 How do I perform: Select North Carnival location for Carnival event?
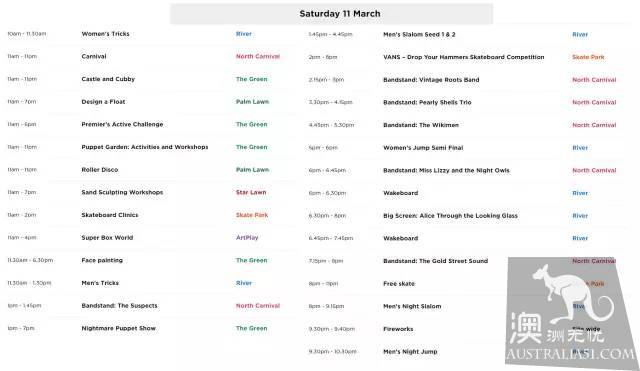258,56
